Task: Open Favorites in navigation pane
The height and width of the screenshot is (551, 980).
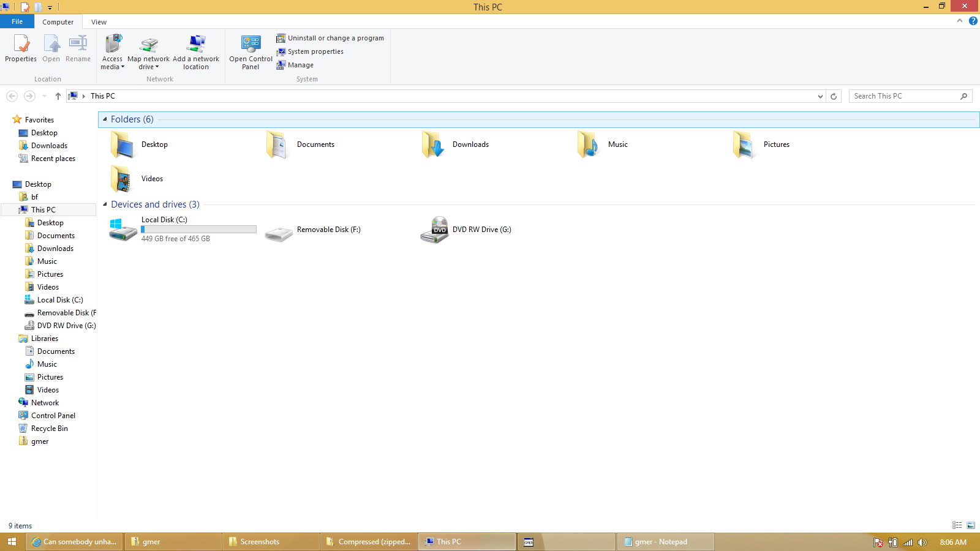Action: 39,120
